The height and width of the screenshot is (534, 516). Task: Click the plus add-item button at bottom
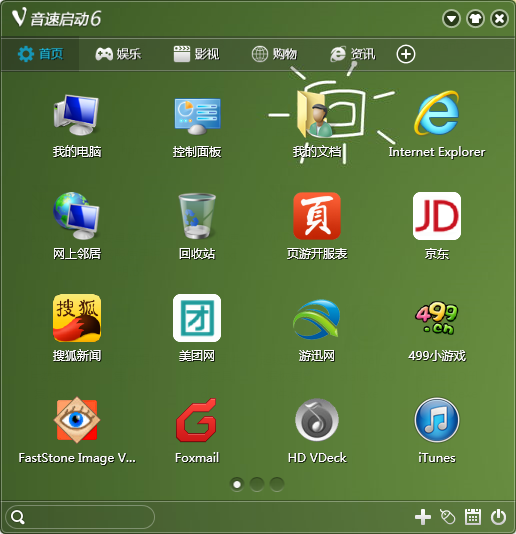[x=423, y=517]
